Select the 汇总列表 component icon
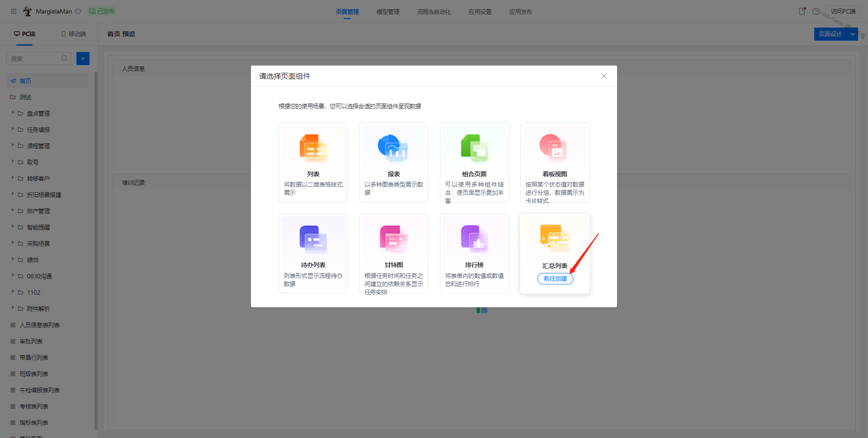This screenshot has height=438, width=868. pos(555,237)
